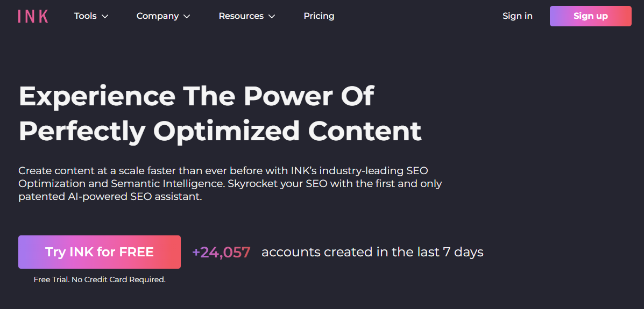Open the Resources menu label
Screen dimensions: 644x309
click(241, 16)
